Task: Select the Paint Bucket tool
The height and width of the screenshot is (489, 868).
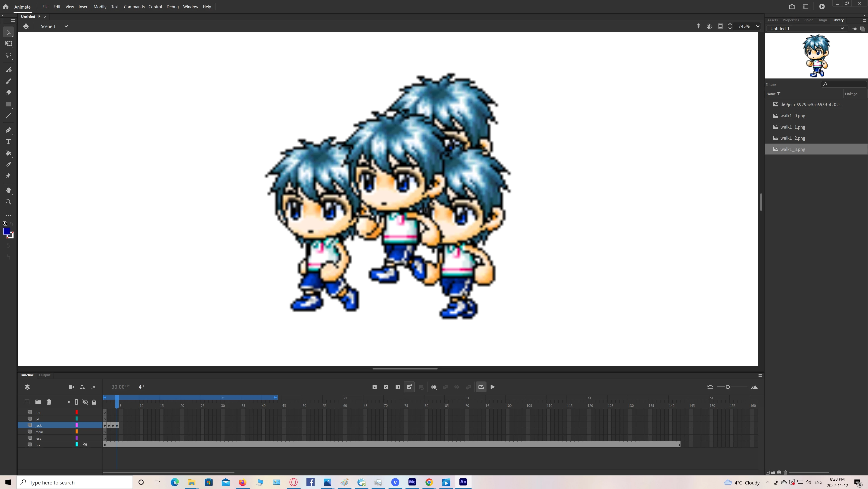Action: point(8,153)
